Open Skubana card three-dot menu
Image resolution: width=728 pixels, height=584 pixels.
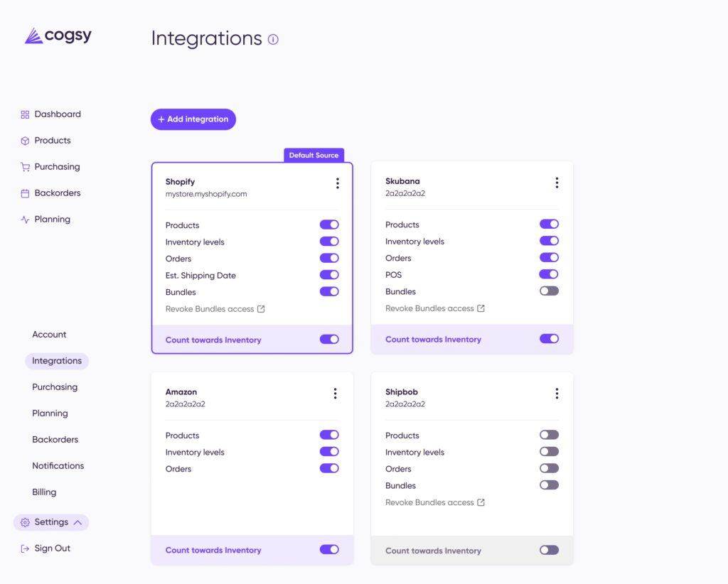pos(557,183)
